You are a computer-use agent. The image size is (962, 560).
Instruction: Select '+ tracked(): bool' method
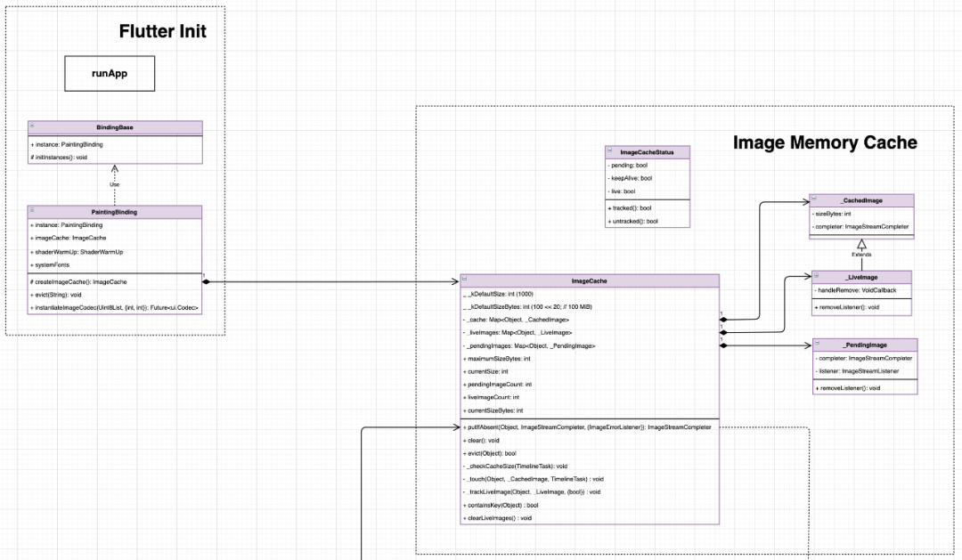[x=648, y=208]
